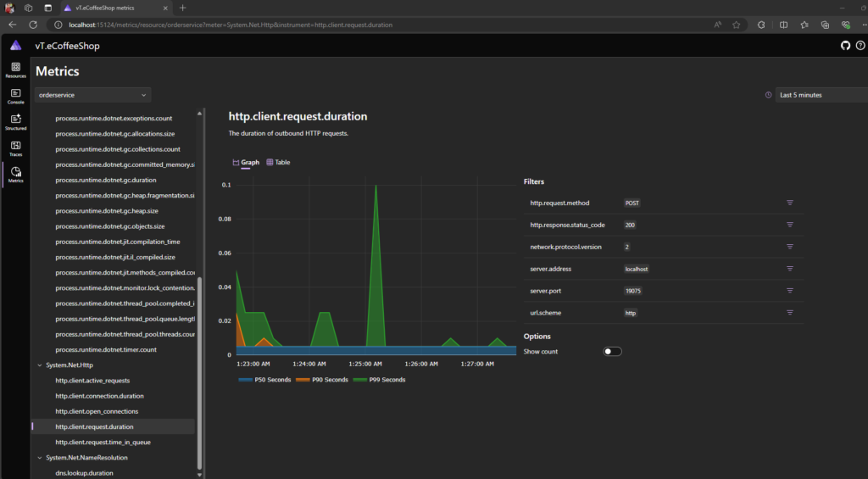The image size is (868, 479).
Task: Reload the page with refresh icon
Action: (33, 25)
